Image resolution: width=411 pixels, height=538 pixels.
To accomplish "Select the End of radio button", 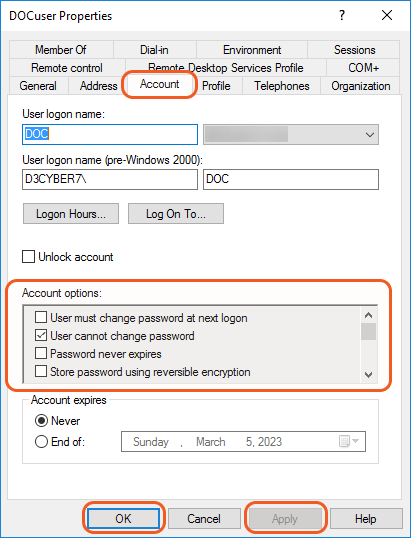I will [41, 442].
